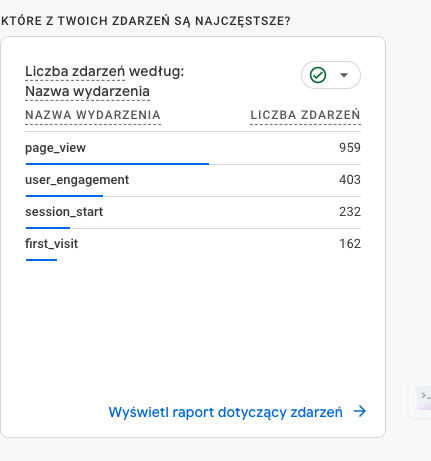Open 'Wyświetl raport dotyczący zdarzeń' link

point(225,412)
